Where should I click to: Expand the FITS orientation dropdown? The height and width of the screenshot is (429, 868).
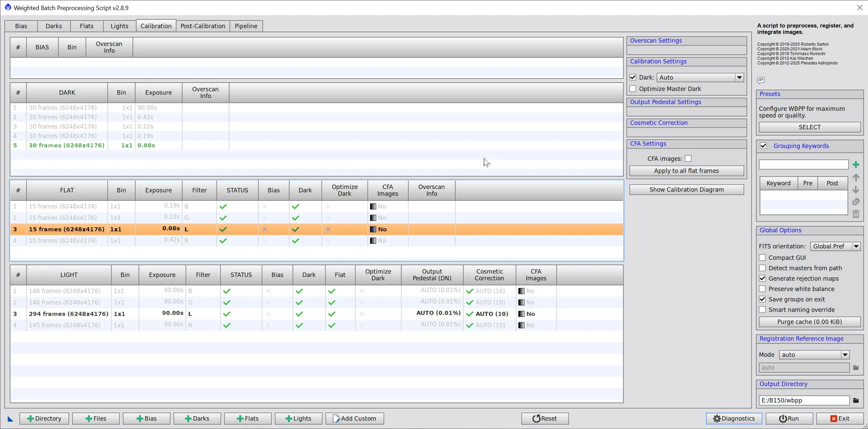click(x=856, y=246)
